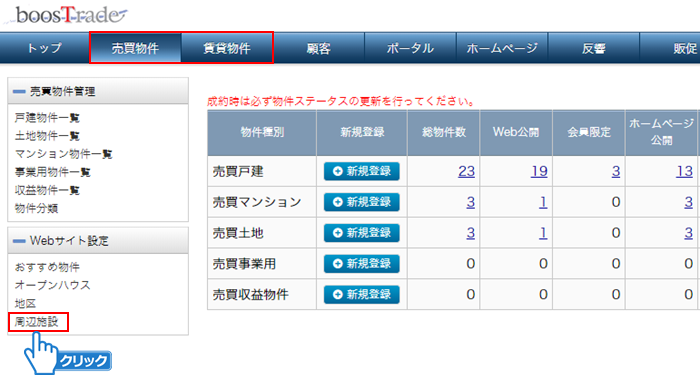Screen dimensions: 700x375
Task: Open マンション物件一覧 in sidebar
Action: (x=63, y=154)
